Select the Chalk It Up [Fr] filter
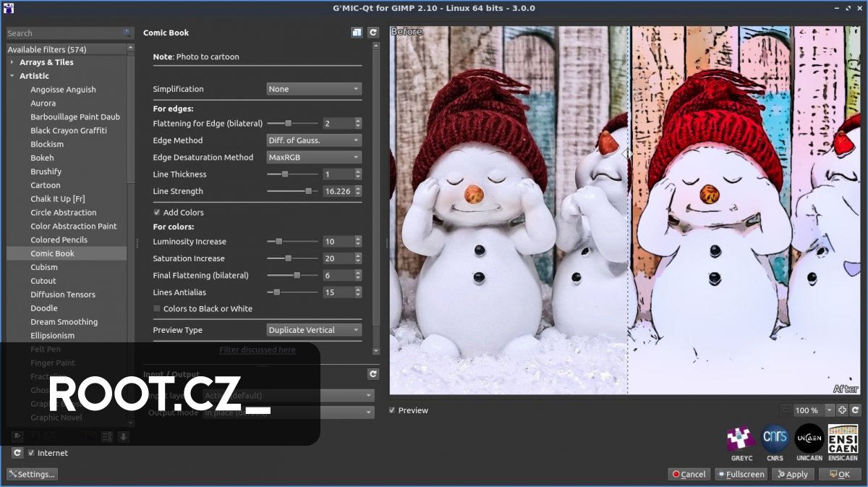The width and height of the screenshot is (868, 487). click(x=58, y=199)
